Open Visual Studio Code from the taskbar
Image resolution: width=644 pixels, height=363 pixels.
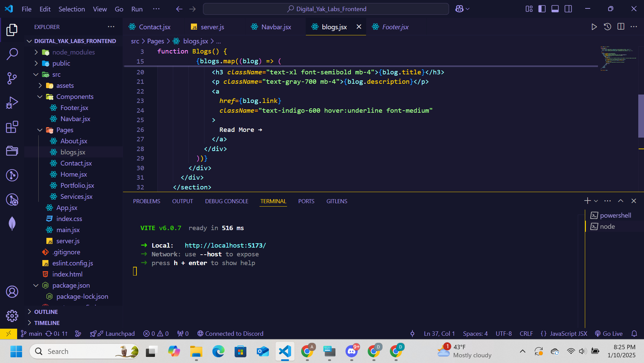pos(285,352)
